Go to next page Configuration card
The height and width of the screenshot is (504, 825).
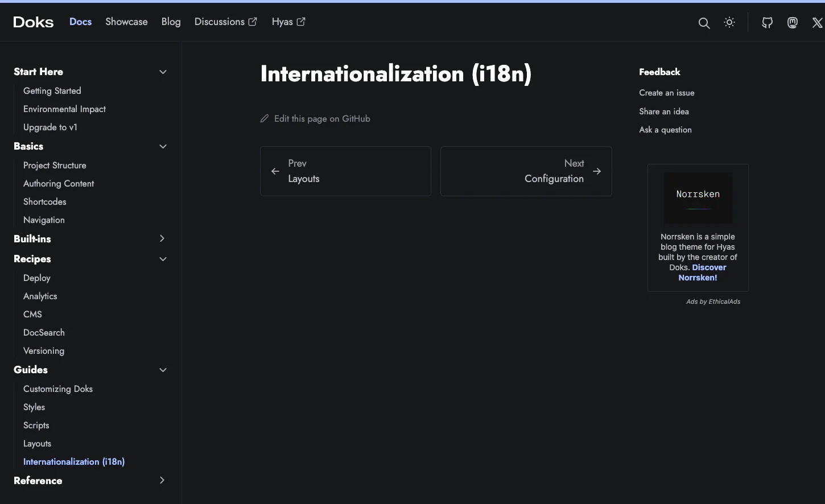(x=526, y=171)
